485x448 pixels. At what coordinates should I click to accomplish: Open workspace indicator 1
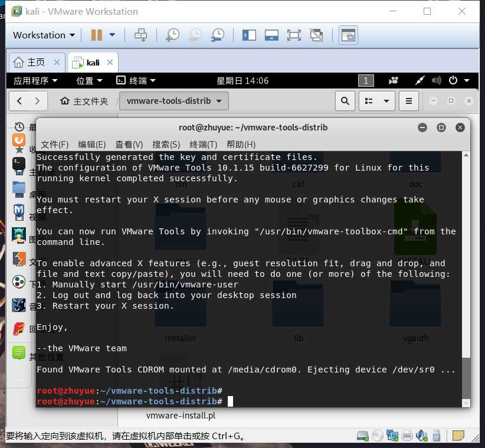click(366, 81)
